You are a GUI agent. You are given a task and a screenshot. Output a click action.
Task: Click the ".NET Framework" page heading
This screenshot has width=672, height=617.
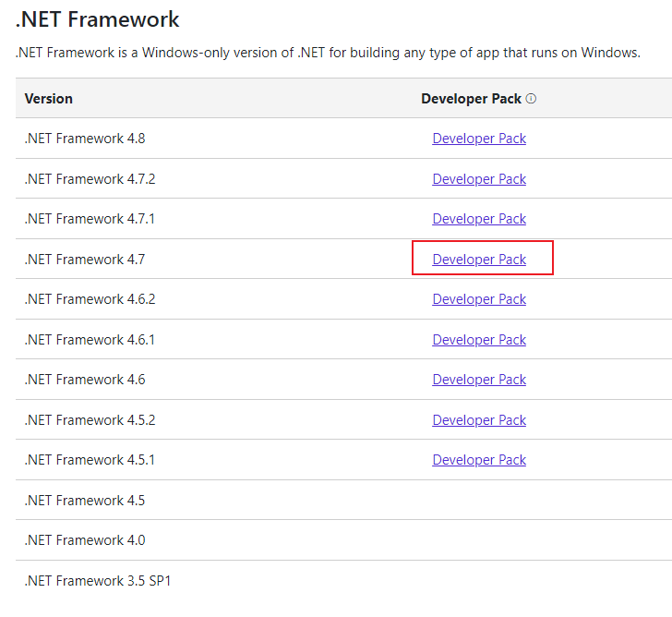pos(98,19)
